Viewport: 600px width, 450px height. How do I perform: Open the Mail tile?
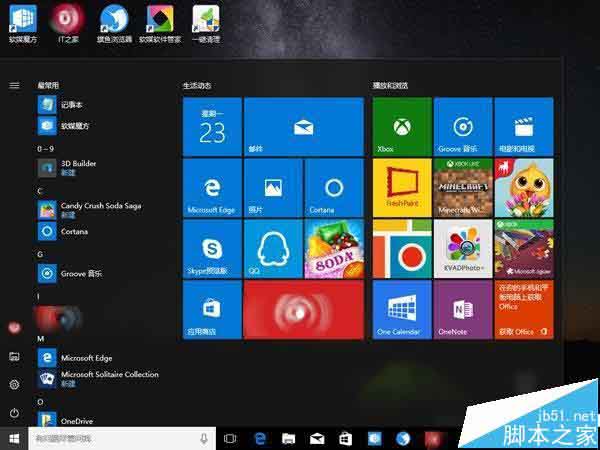304,127
